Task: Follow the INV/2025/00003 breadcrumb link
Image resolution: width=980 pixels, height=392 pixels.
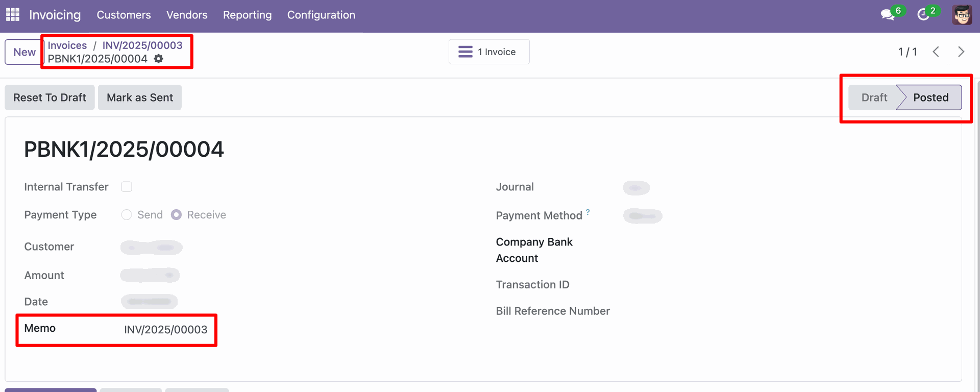Action: tap(142, 45)
